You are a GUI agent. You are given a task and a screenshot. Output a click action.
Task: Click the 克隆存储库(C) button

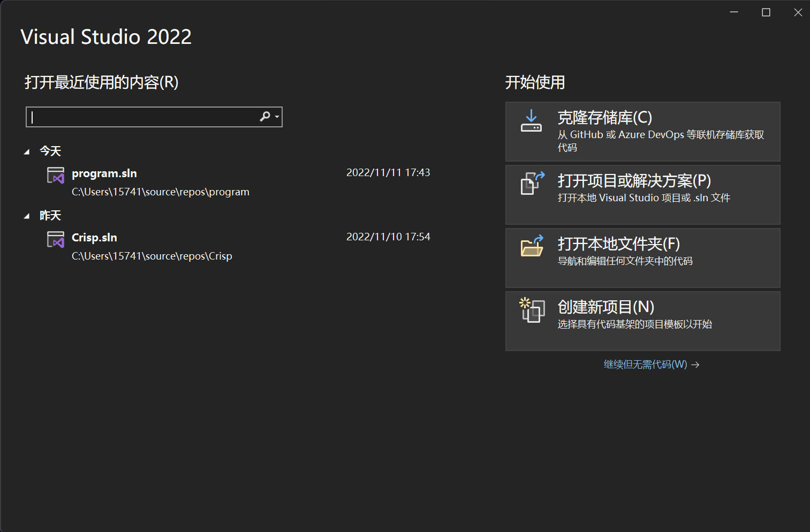pyautogui.click(x=642, y=132)
